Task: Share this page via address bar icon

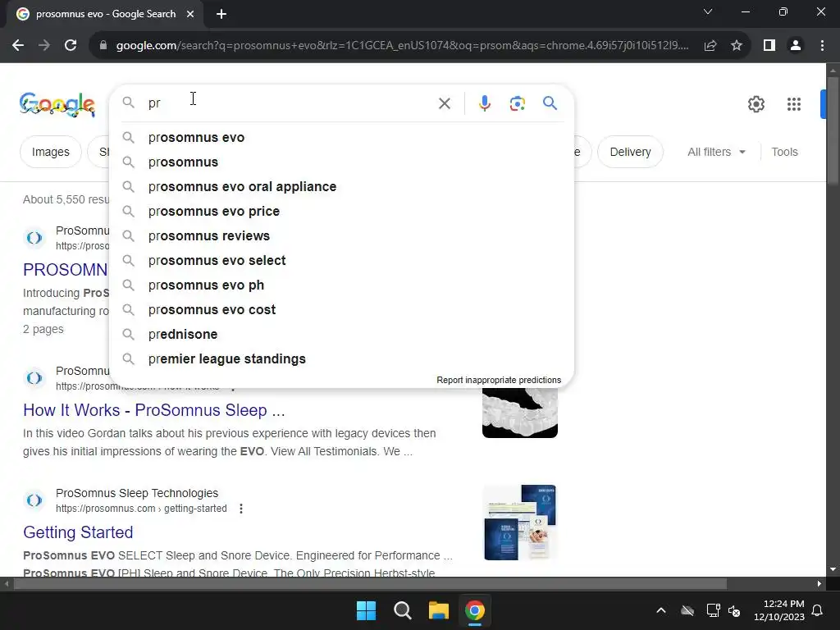Action: click(x=710, y=46)
